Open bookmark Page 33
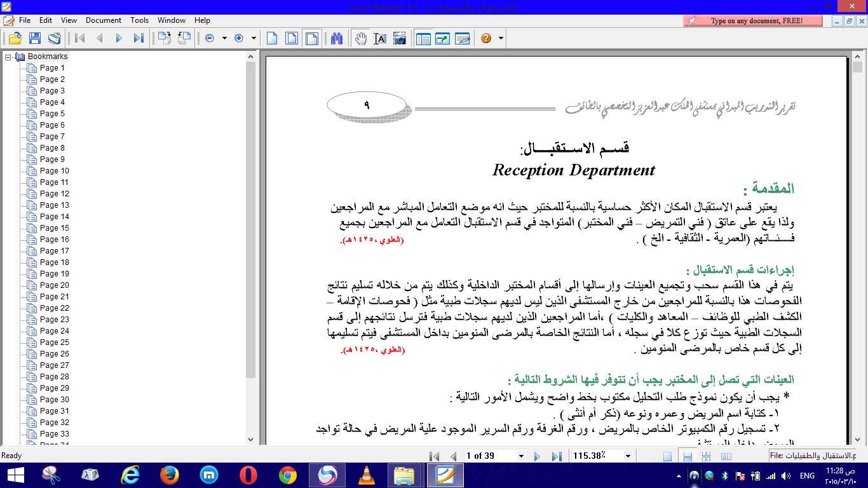 click(54, 434)
